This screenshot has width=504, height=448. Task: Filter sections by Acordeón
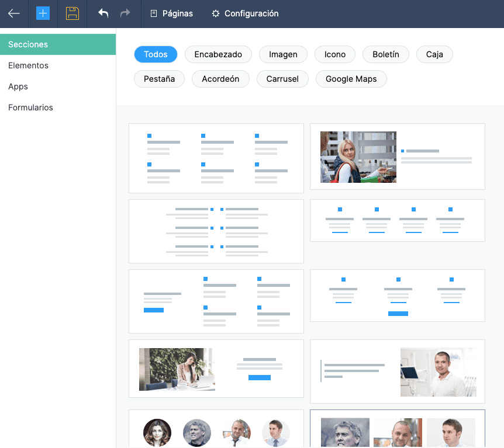(x=220, y=79)
